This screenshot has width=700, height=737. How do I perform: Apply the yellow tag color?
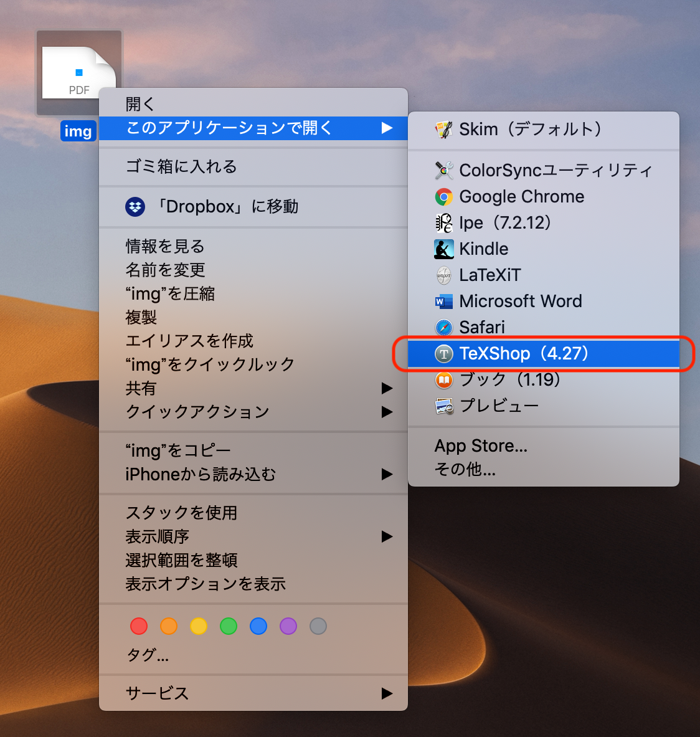198,626
